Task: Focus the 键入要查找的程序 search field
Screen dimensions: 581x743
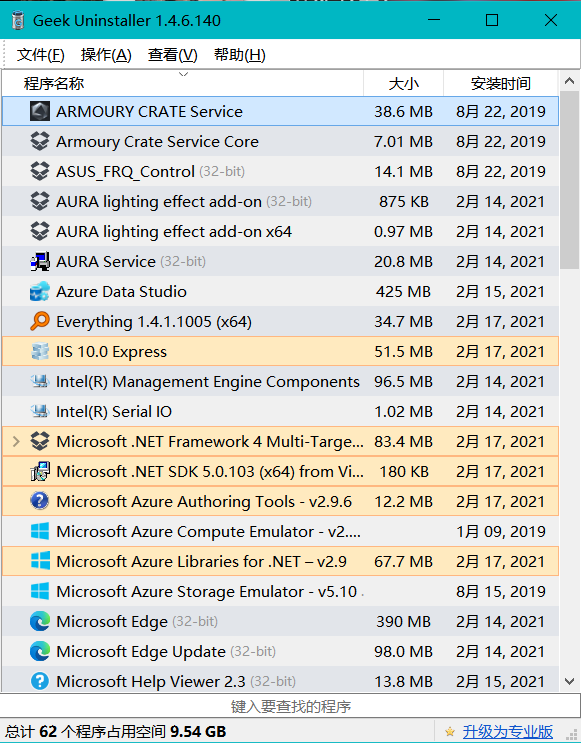Action: (x=290, y=707)
